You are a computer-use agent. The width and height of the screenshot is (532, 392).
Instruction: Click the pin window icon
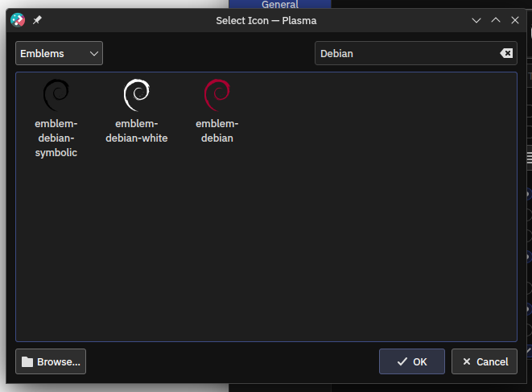(37, 20)
